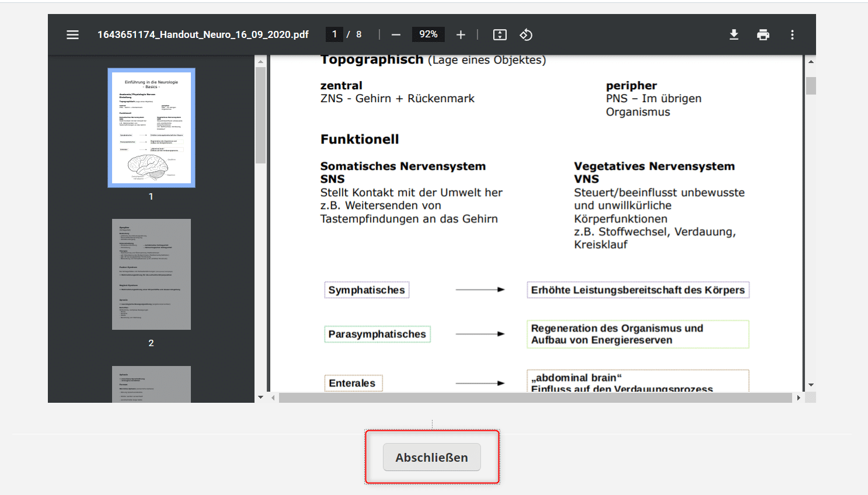Open the three-dot more actions menu
Image resolution: width=868 pixels, height=495 pixels.
coord(792,35)
